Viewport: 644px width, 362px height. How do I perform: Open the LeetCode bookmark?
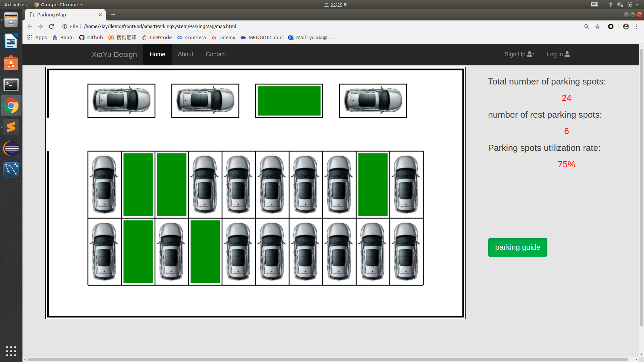[157, 38]
